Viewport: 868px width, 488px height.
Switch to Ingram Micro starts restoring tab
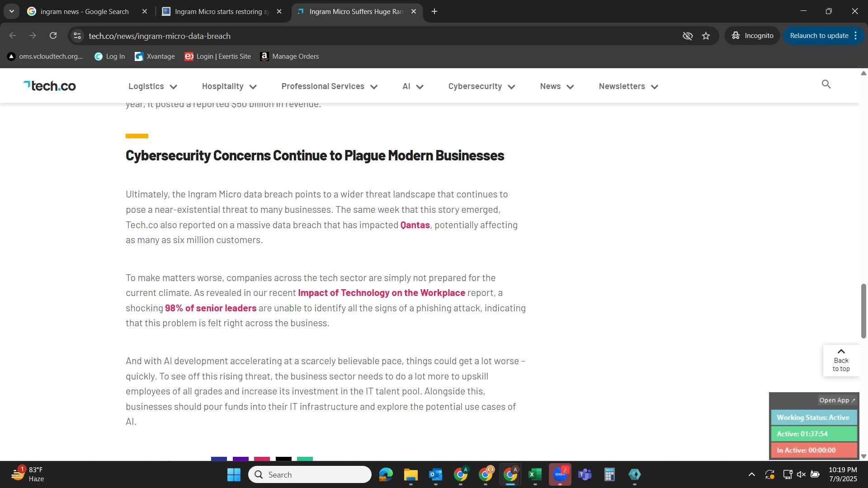tap(222, 11)
